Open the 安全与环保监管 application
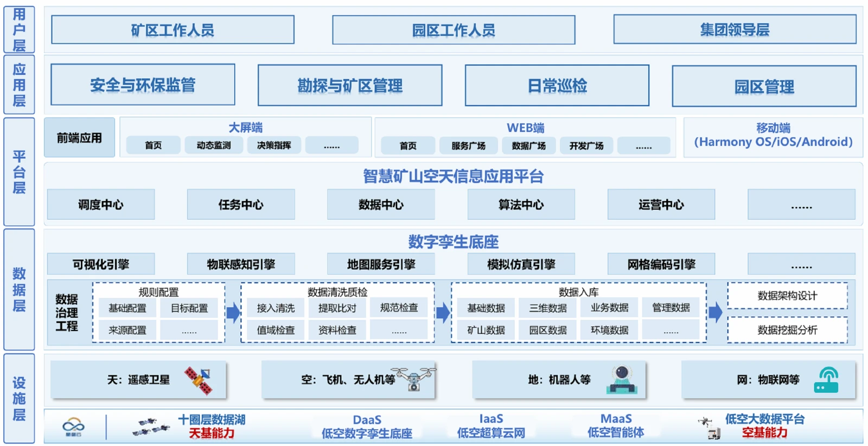 [x=143, y=85]
